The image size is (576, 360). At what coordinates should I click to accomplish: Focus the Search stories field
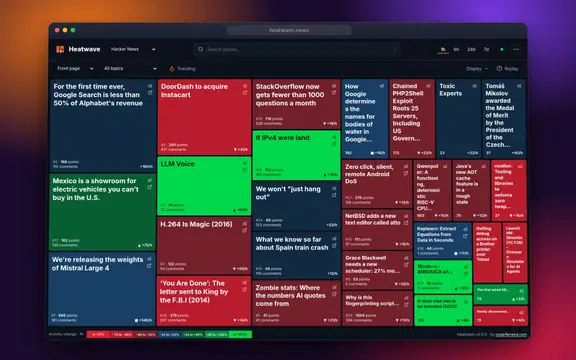tap(297, 49)
